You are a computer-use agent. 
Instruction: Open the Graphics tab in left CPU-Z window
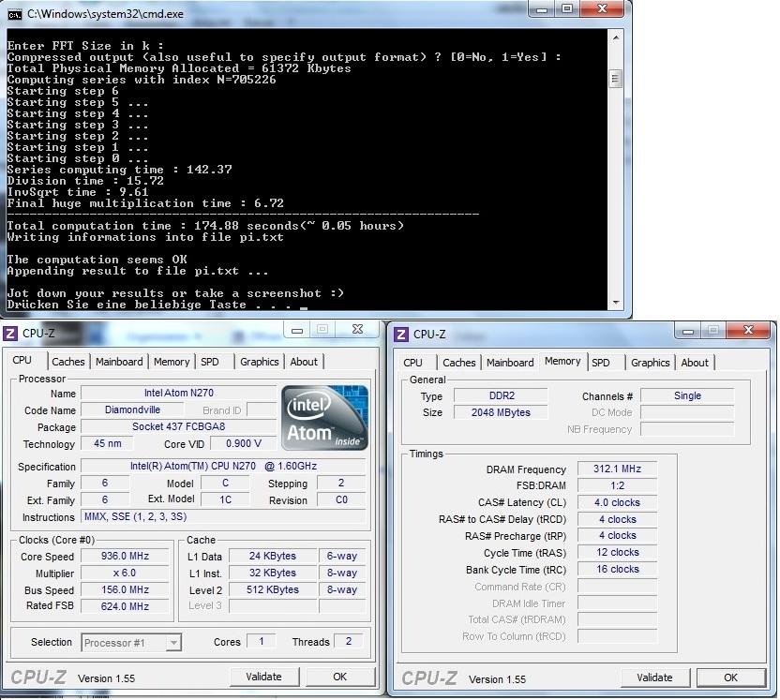[x=259, y=362]
